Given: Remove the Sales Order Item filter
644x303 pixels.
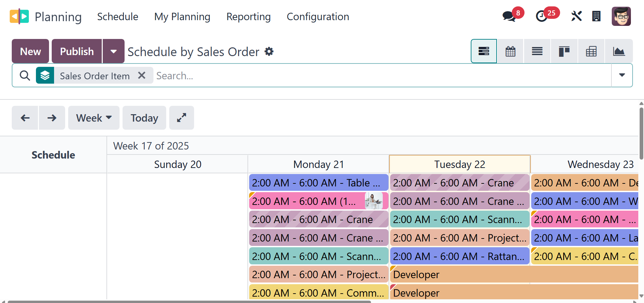Looking at the screenshot, I should 142,76.
